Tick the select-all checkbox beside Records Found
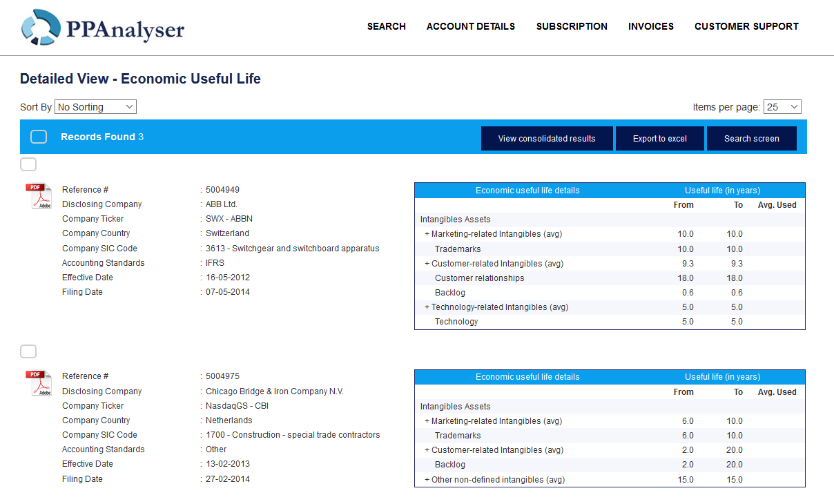Screen dimensions: 834x504 [x=39, y=137]
